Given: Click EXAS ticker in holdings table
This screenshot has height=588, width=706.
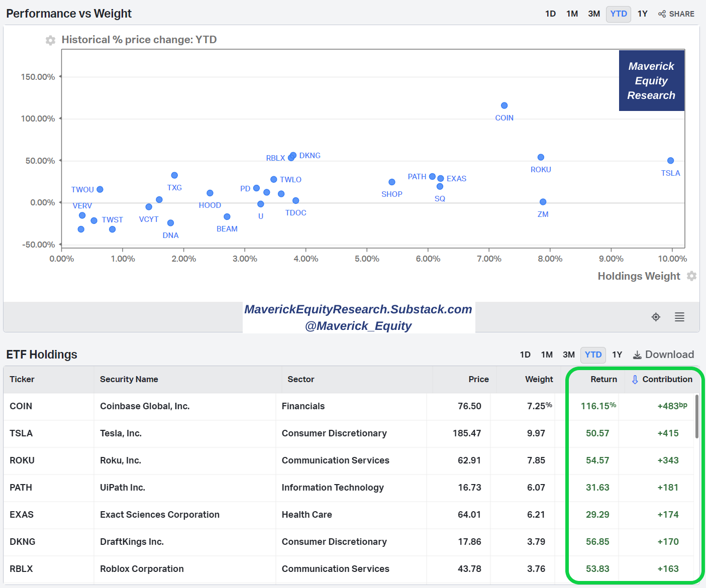Looking at the screenshot, I should coord(22,515).
